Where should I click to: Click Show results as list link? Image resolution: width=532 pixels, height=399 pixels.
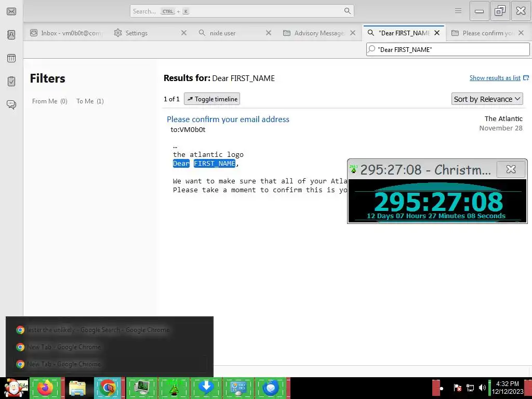coord(495,78)
